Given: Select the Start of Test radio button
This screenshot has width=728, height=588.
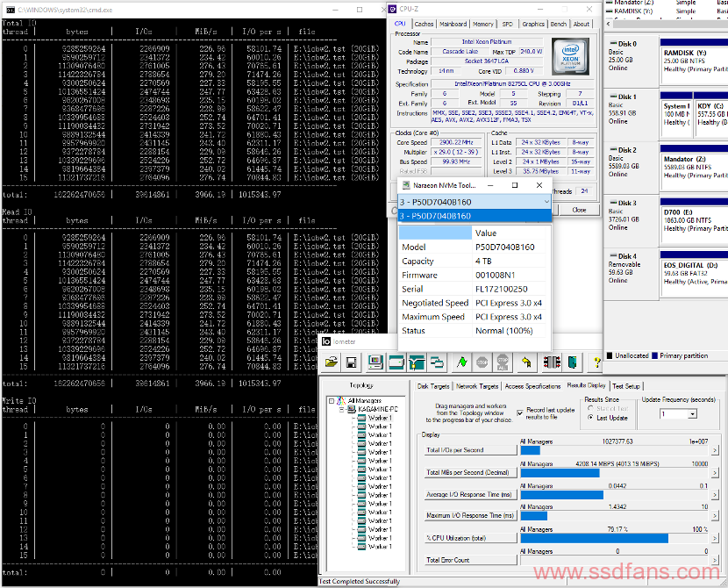Looking at the screenshot, I should (590, 408).
